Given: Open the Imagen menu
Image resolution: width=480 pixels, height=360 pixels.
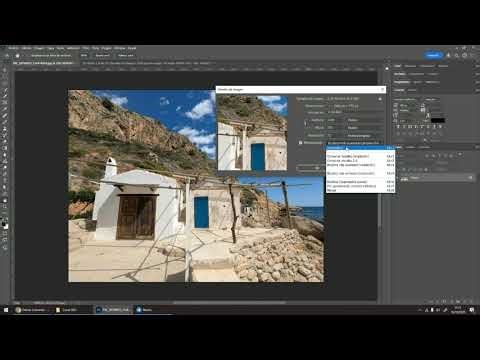Looking at the screenshot, I should point(39,48).
